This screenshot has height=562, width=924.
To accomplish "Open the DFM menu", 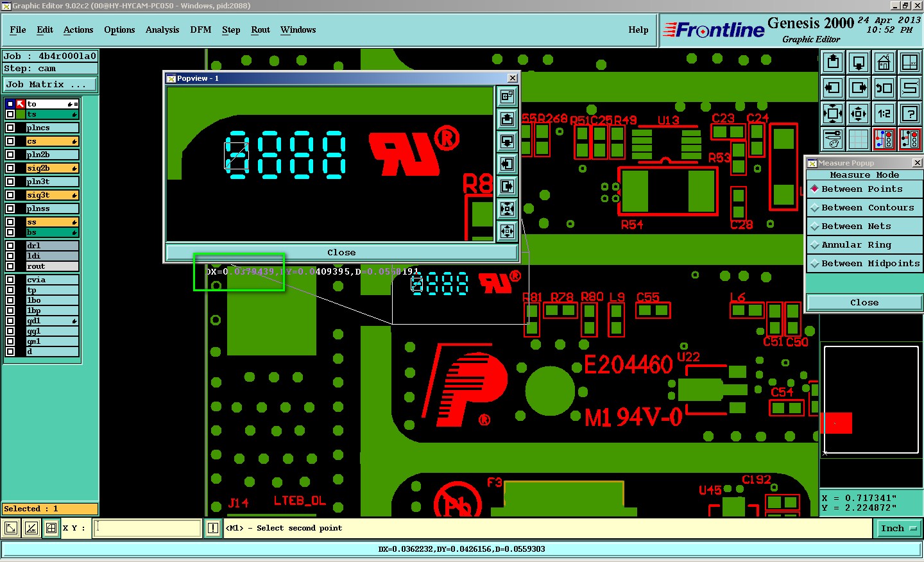I will click(x=201, y=30).
